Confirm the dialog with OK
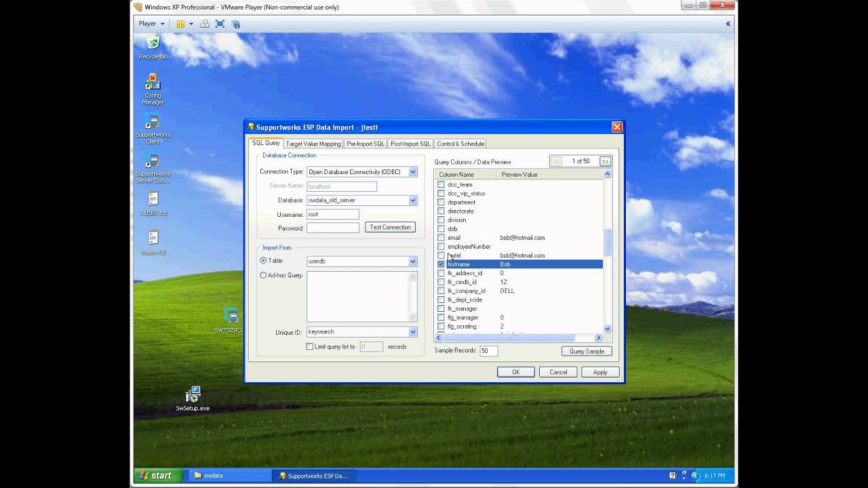This screenshot has width=868, height=488. 515,372
